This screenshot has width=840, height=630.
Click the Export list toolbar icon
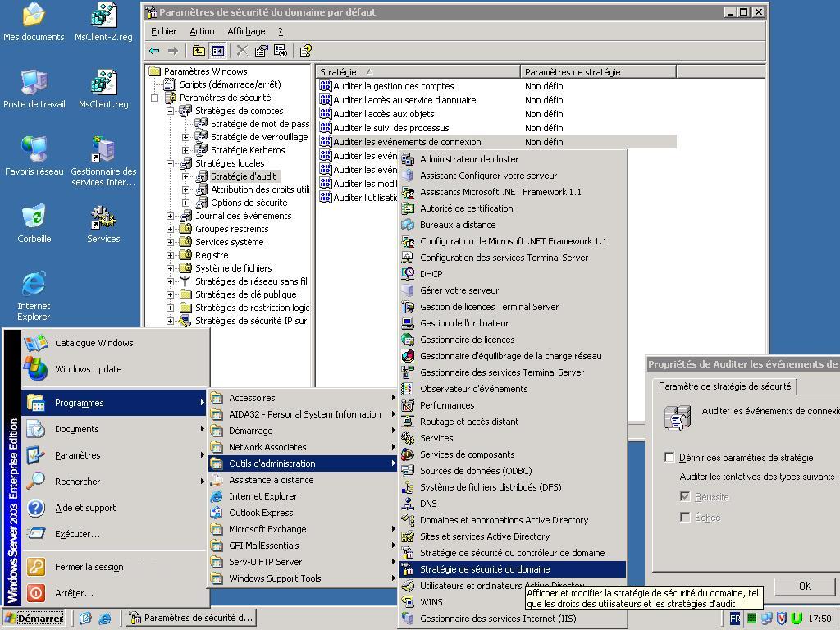pos(281,51)
